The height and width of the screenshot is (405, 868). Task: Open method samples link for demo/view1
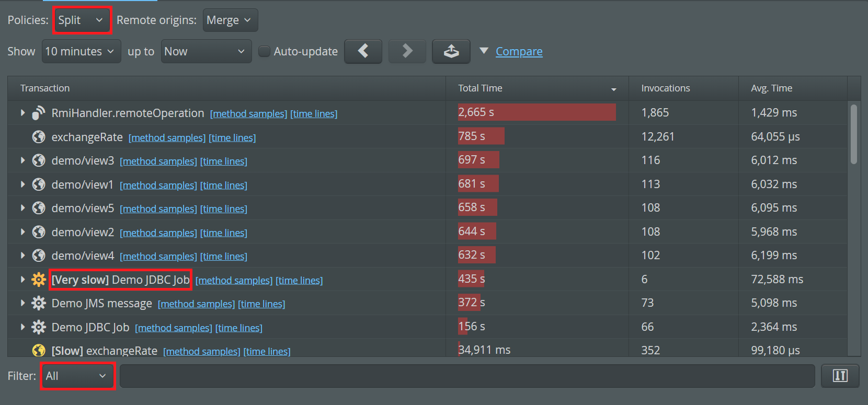158,185
